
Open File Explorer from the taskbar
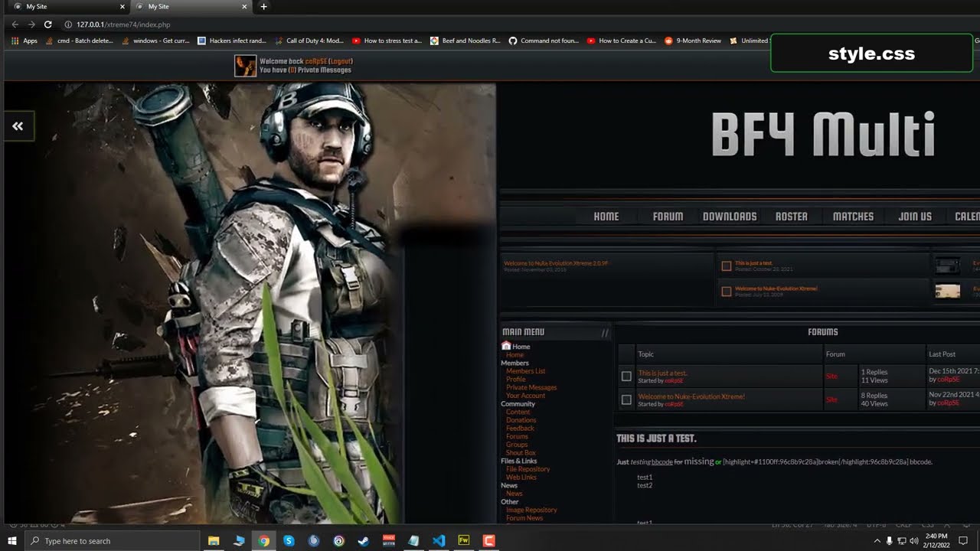pos(214,541)
